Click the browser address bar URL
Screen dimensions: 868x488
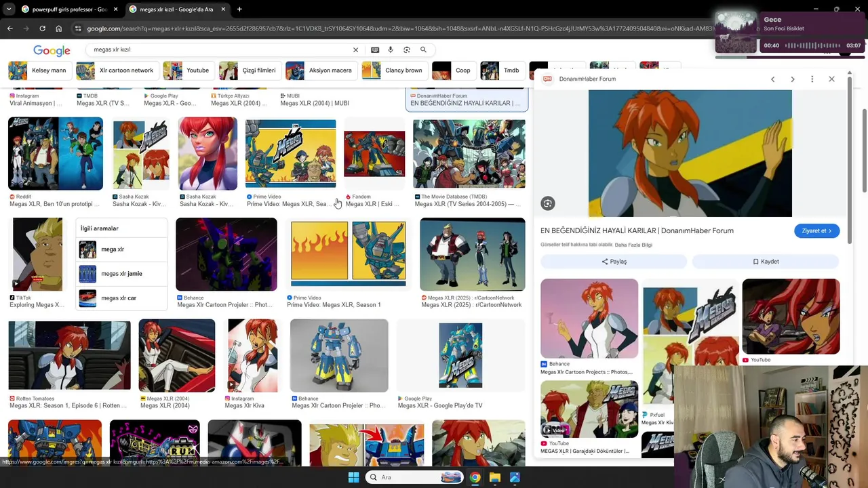click(400, 28)
